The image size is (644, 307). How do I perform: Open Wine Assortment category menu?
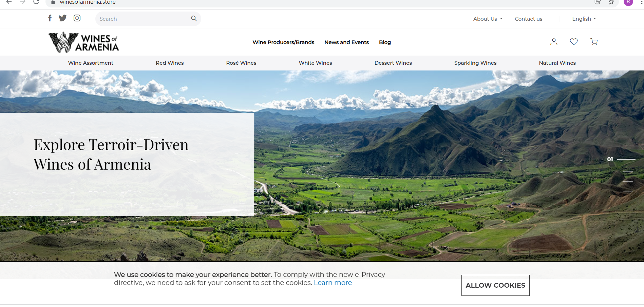[91, 63]
